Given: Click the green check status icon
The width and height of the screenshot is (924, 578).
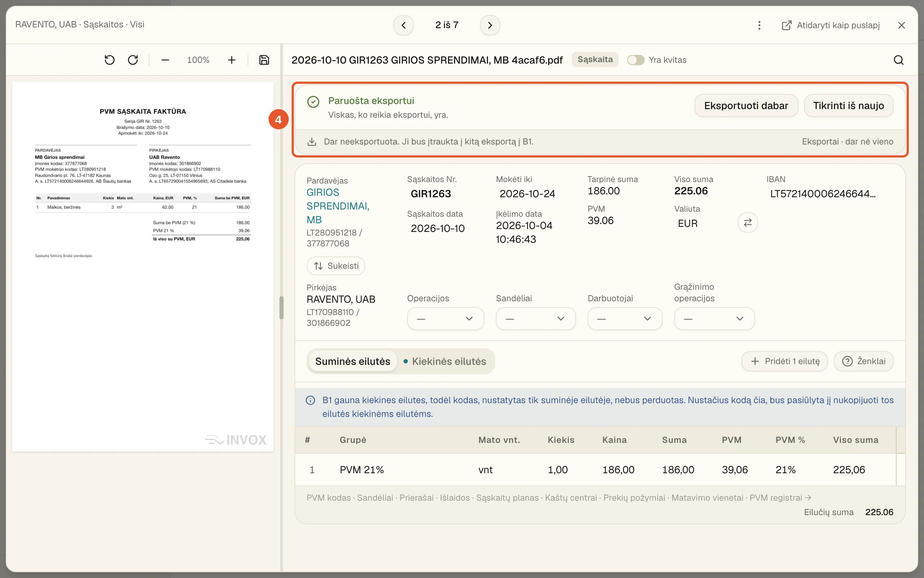Looking at the screenshot, I should pos(313,102).
